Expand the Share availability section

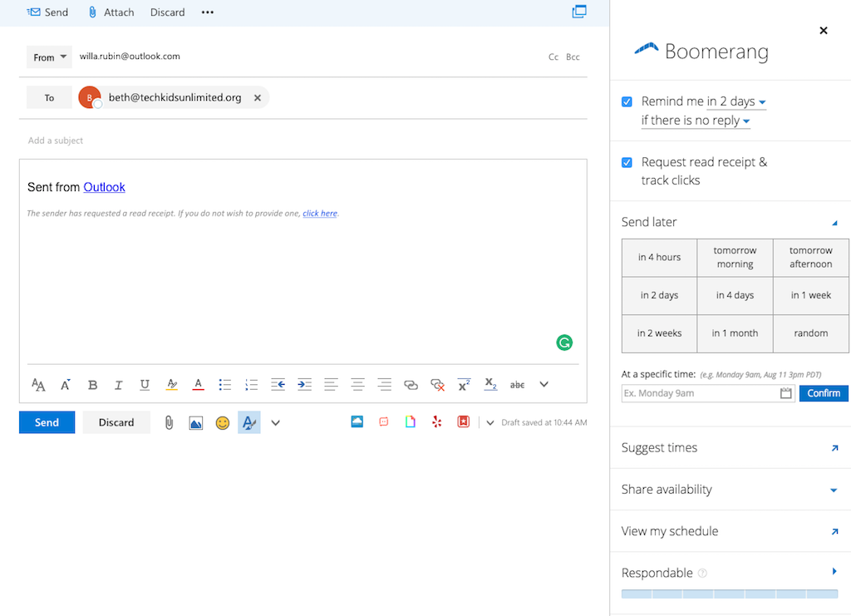coord(834,490)
